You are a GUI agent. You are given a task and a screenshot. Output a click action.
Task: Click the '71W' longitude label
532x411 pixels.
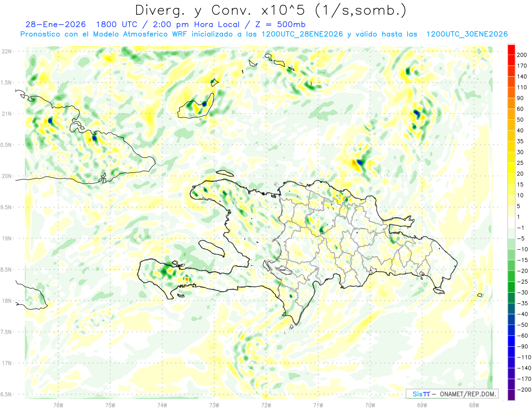[x=318, y=405]
